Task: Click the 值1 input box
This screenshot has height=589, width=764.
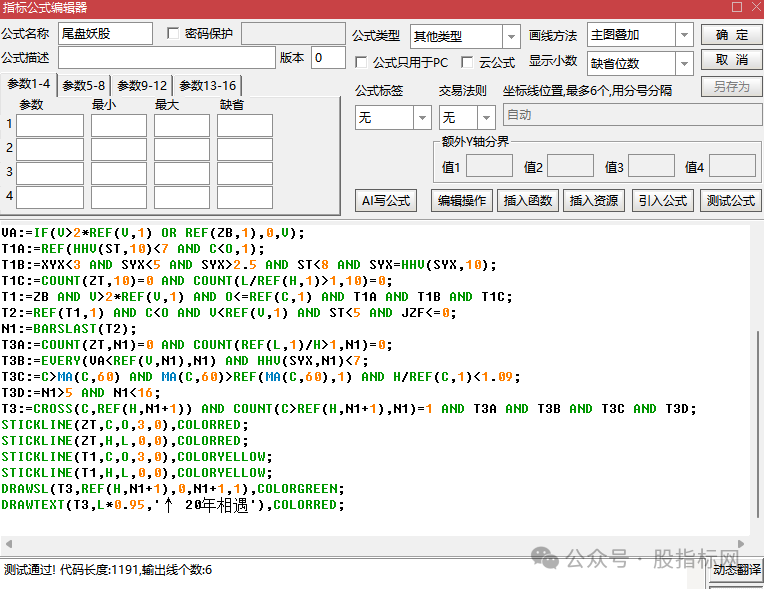Action: [x=489, y=167]
